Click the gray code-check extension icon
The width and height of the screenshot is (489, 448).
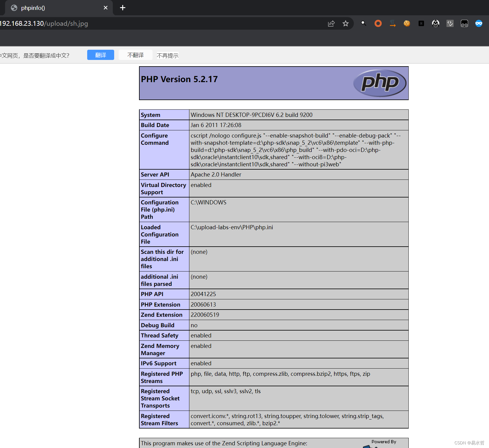(450, 23)
